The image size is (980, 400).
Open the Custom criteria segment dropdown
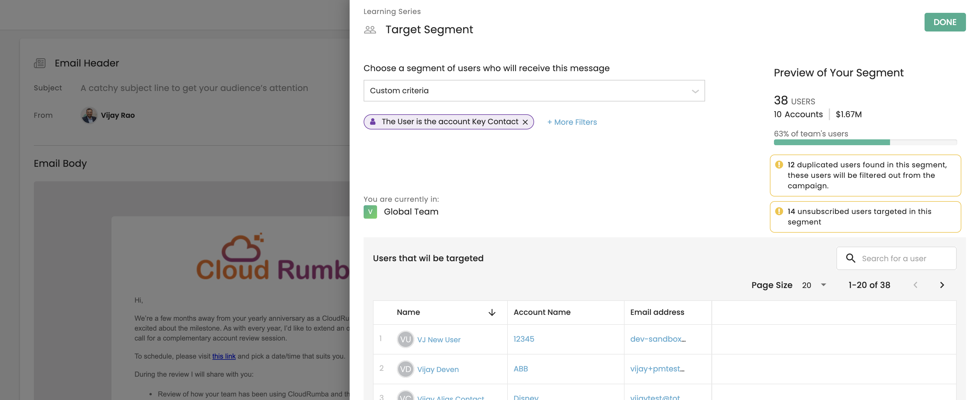point(534,90)
